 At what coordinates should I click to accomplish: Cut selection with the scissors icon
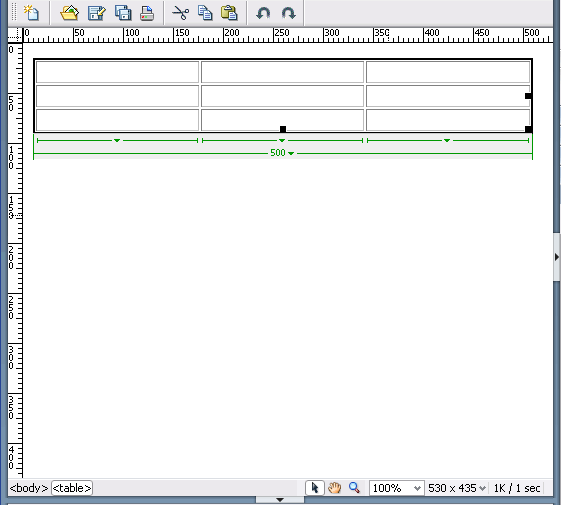181,13
